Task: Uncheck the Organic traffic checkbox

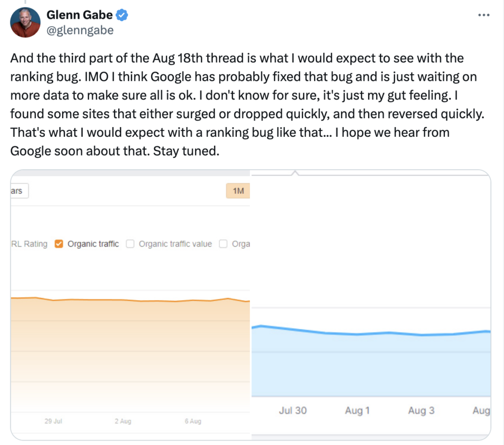Action: pyautogui.click(x=59, y=244)
